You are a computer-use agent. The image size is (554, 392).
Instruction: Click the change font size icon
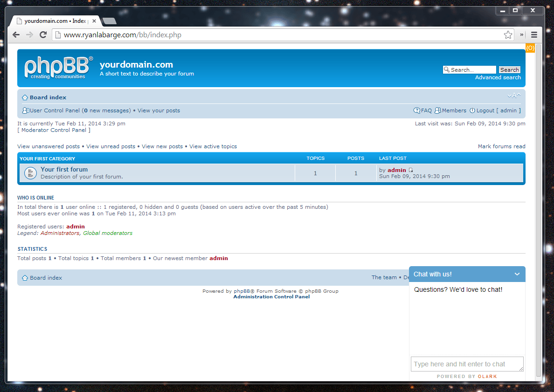point(514,96)
